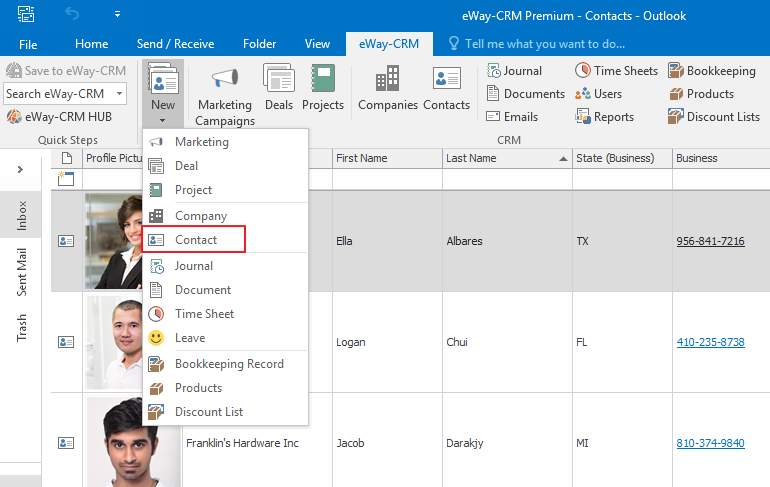Open Emails from the CRM ribbon group
This screenshot has width=770, height=487.
pyautogui.click(x=512, y=117)
